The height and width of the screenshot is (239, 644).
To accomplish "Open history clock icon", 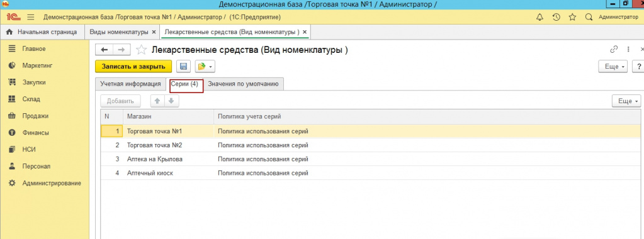I will coord(556,17).
